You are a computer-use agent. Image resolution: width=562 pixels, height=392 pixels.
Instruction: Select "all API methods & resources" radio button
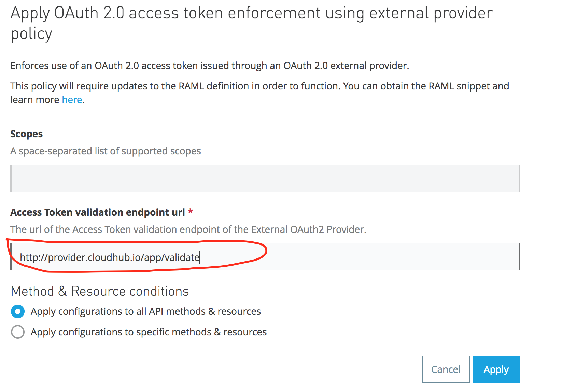pyautogui.click(x=18, y=311)
